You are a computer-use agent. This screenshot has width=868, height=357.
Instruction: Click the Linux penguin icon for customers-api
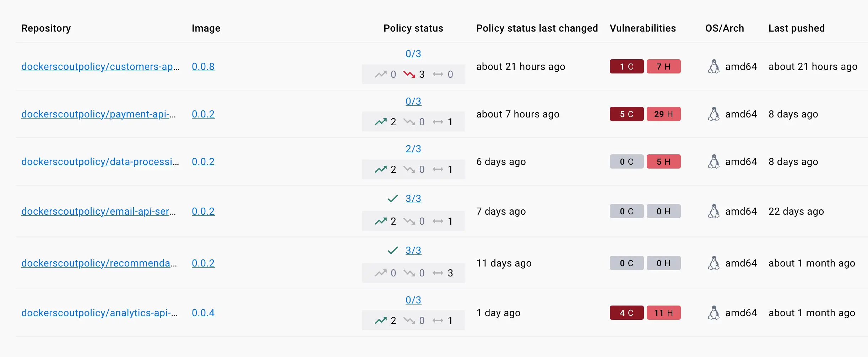pyautogui.click(x=715, y=66)
